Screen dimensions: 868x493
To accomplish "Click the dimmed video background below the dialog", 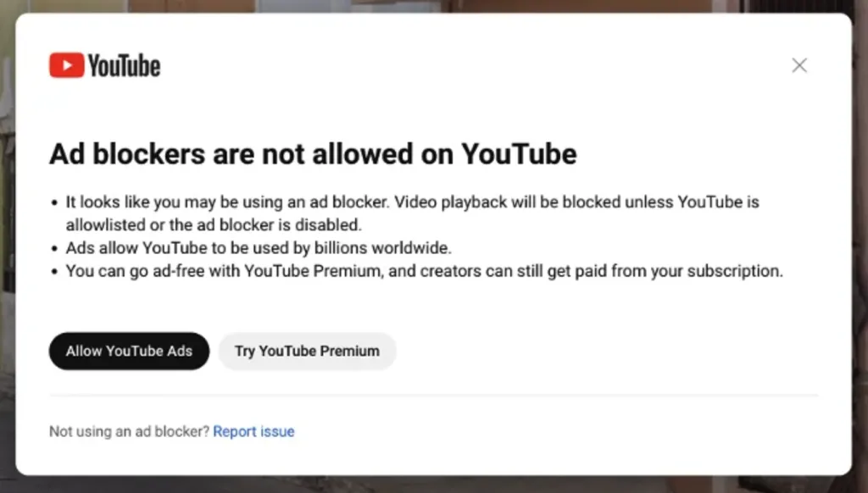I will (x=433, y=485).
